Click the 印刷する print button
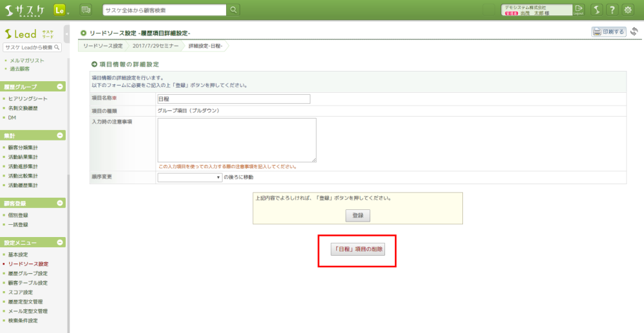The height and width of the screenshot is (333, 644). pos(609,32)
